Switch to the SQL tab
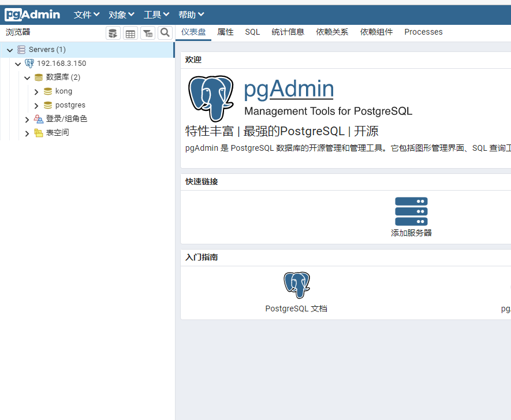Screen dimensions: 511x420 pyautogui.click(x=252, y=32)
